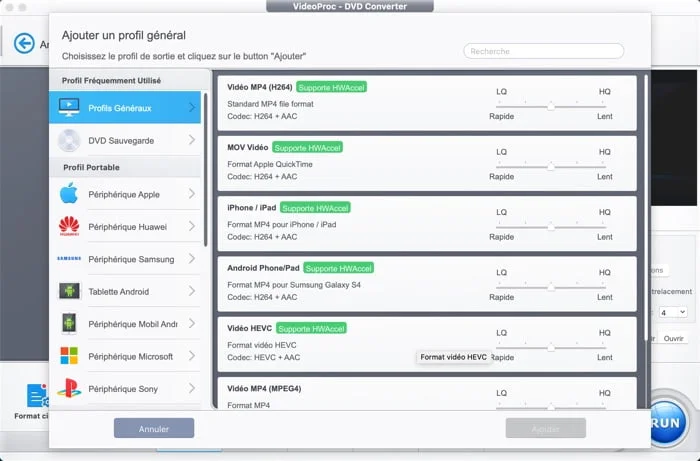Click the blue back arrow icon
The image size is (700, 461).
pos(24,43)
